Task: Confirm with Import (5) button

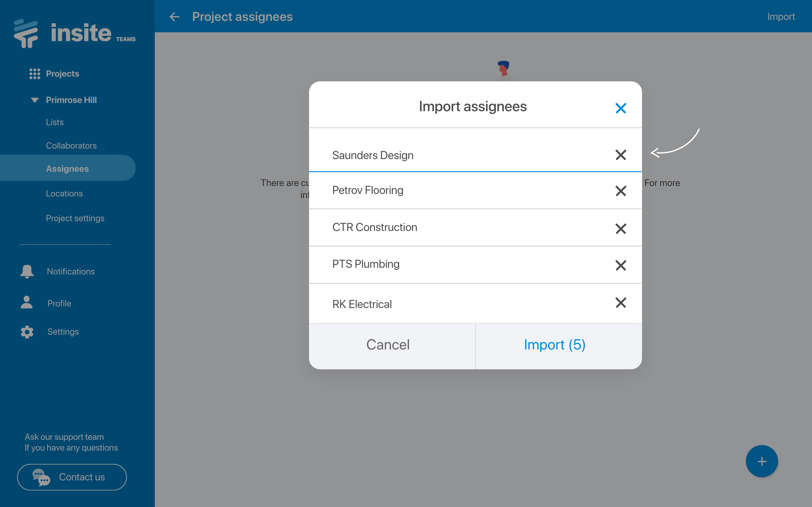Action: 555,345
